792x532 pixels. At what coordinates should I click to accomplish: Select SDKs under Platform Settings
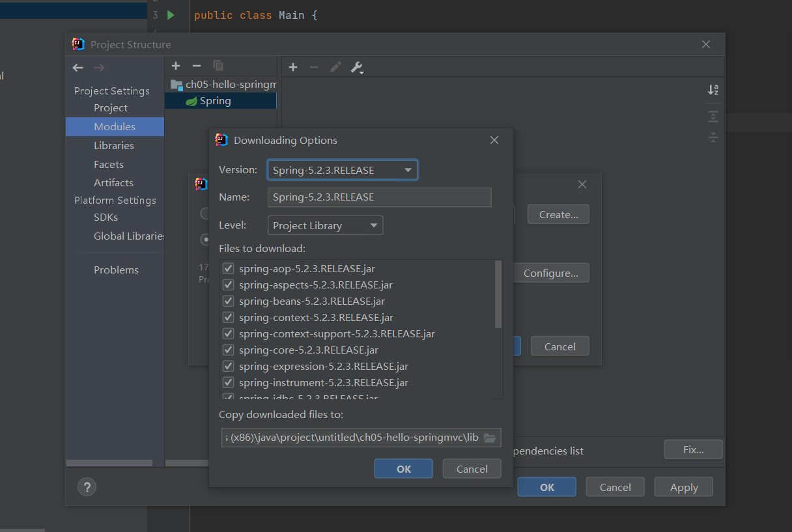tap(106, 217)
